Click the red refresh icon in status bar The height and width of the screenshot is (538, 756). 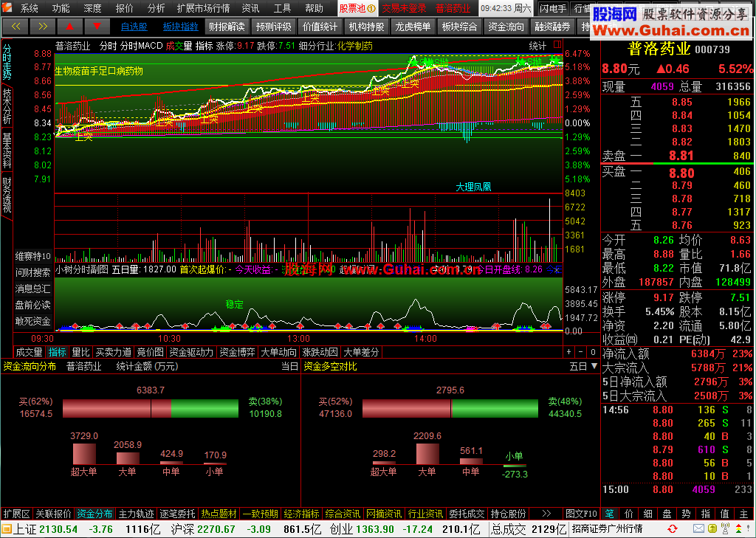click(x=672, y=529)
